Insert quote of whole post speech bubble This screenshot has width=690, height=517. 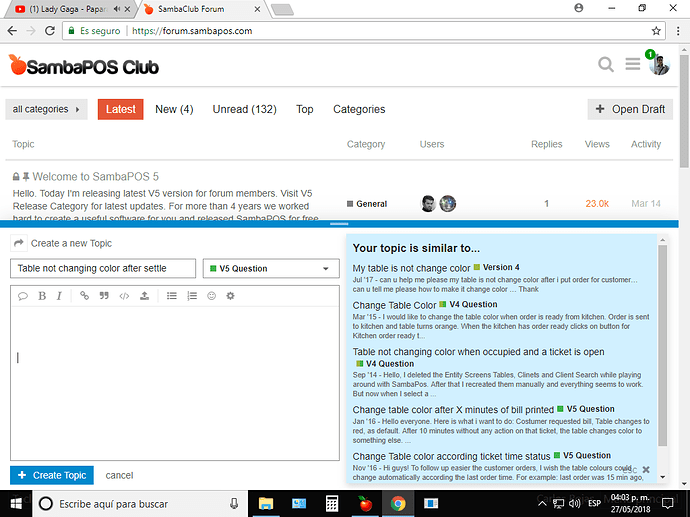point(22,296)
